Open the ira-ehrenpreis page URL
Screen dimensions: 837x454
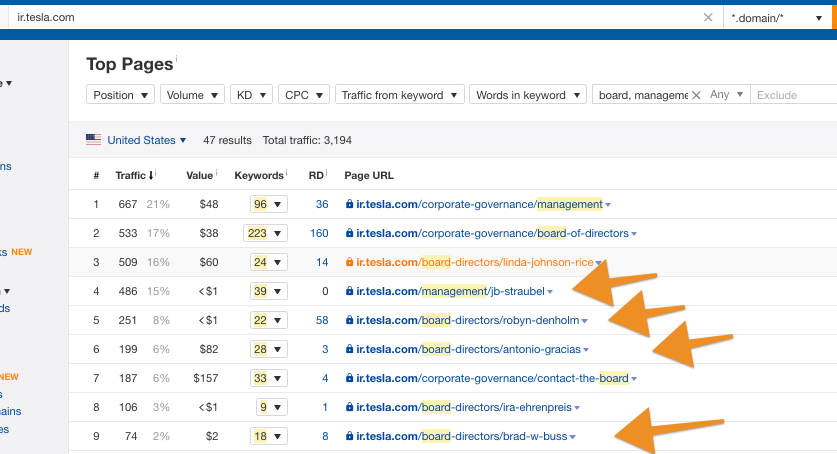[464, 407]
